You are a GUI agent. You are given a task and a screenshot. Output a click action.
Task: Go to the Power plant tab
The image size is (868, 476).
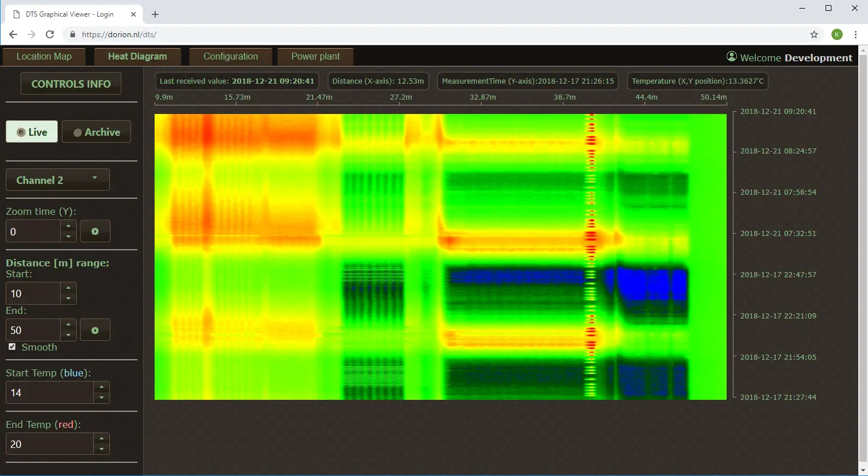pyautogui.click(x=315, y=57)
